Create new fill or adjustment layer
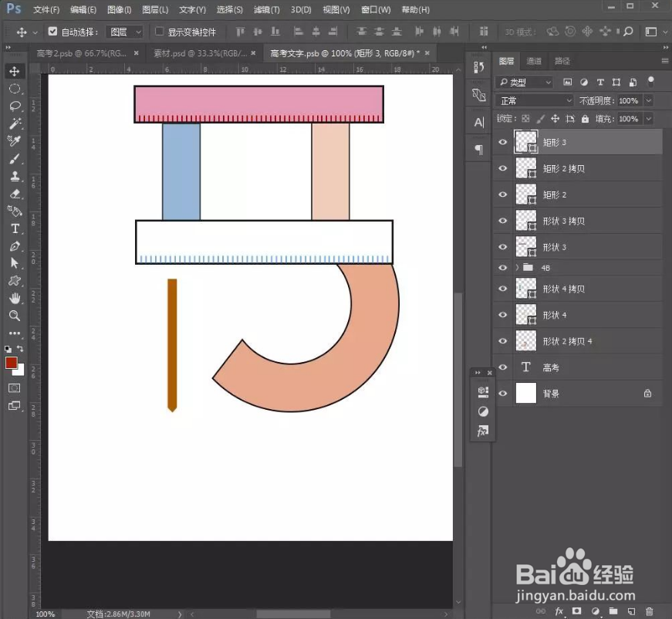 (596, 611)
